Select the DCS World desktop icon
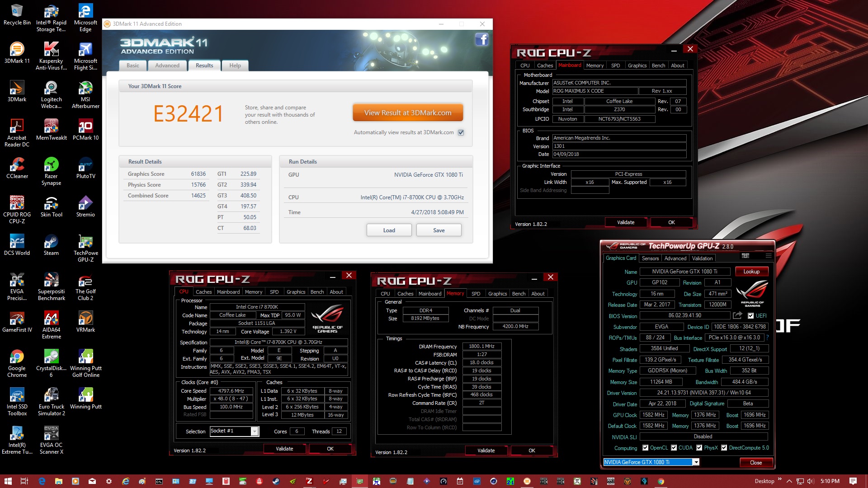This screenshot has height=488, width=868. pos(17,245)
